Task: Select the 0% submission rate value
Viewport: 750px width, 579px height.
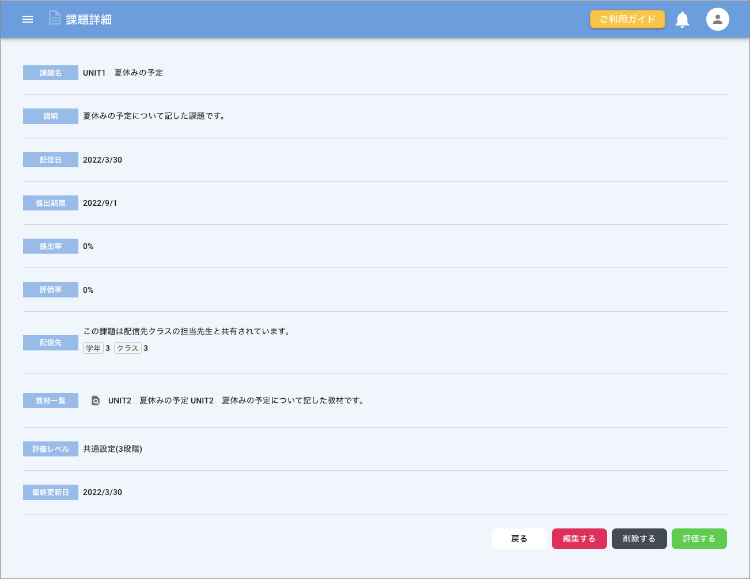Action: [x=88, y=246]
